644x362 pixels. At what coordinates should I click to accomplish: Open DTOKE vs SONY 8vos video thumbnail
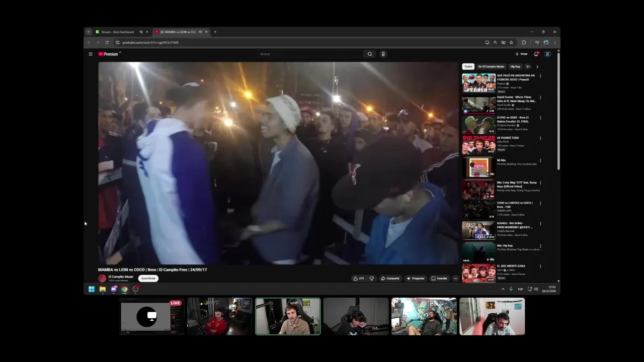[478, 124]
